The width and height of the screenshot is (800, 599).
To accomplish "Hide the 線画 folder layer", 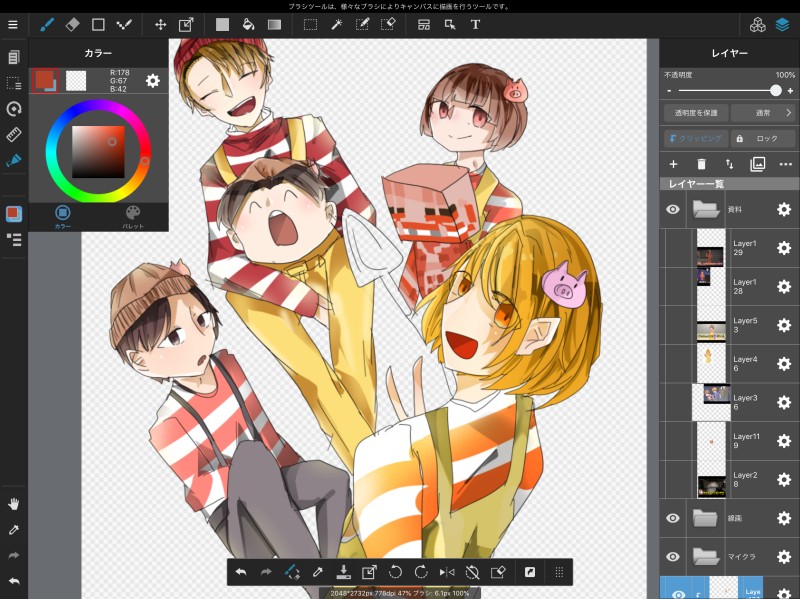I will pyautogui.click(x=672, y=518).
